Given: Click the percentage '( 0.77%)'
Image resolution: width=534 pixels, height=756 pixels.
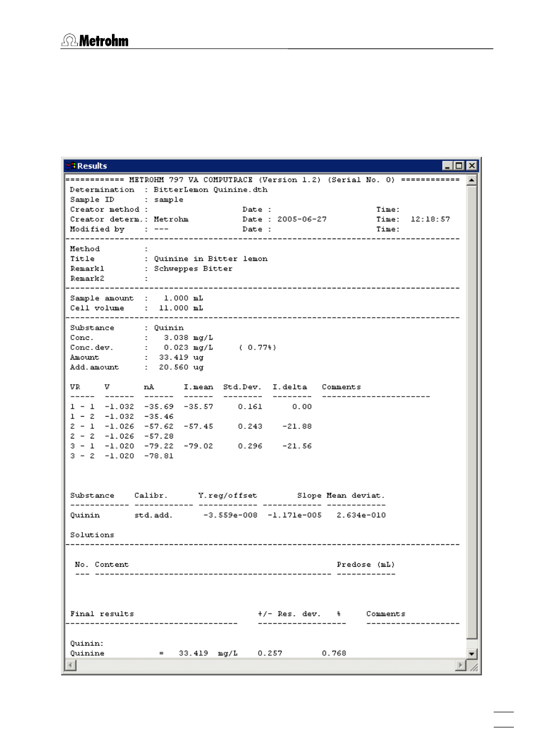Looking at the screenshot, I should [x=257, y=348].
